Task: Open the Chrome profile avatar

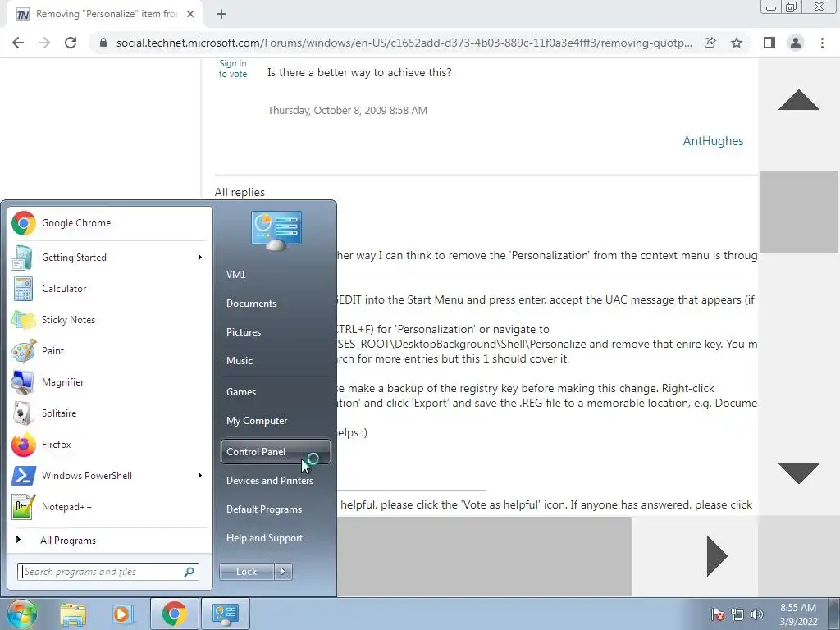Action: coord(796,43)
